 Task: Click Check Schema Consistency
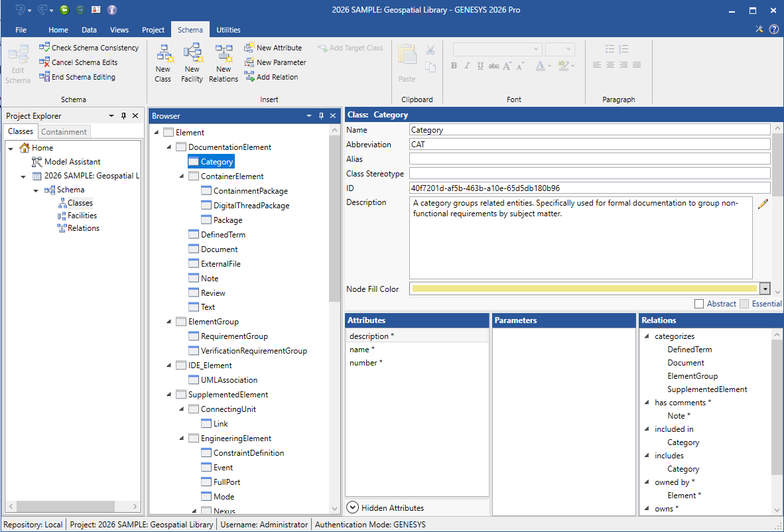89,48
